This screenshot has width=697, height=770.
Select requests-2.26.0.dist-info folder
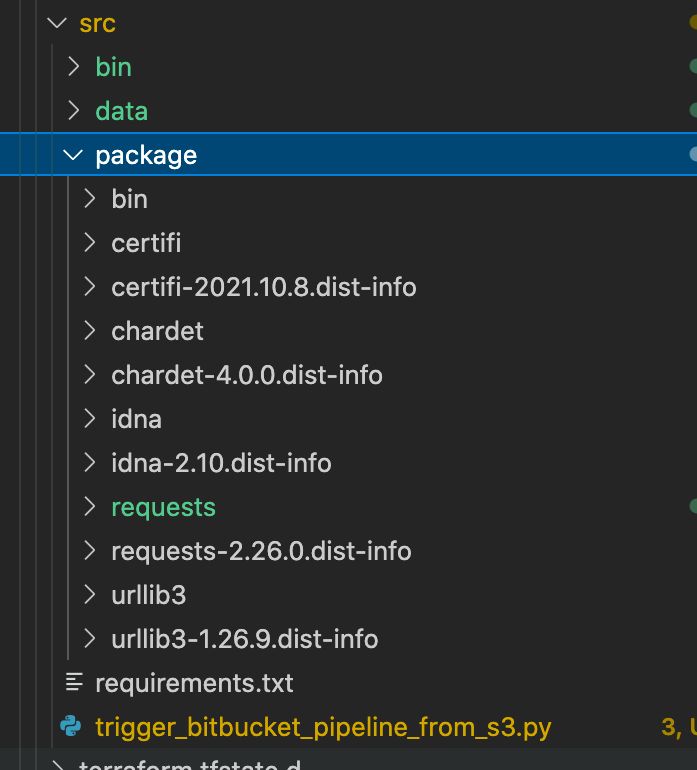tap(261, 551)
